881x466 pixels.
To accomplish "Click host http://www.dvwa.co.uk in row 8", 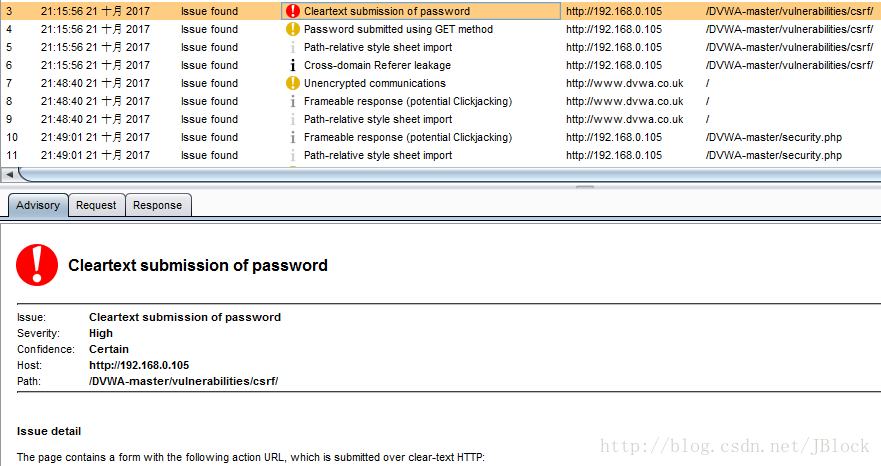I will pos(625,101).
